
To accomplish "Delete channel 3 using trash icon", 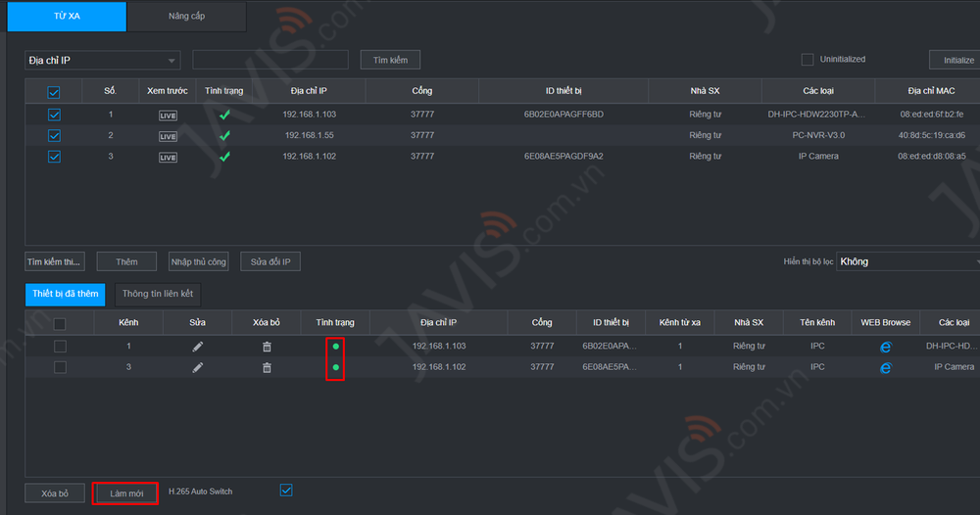I will click(x=267, y=368).
